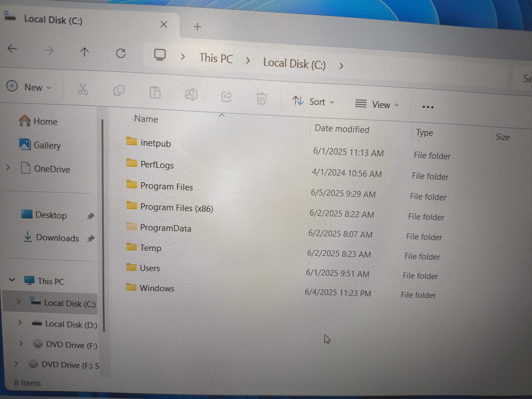Open Gallery in navigation pane

point(40,145)
